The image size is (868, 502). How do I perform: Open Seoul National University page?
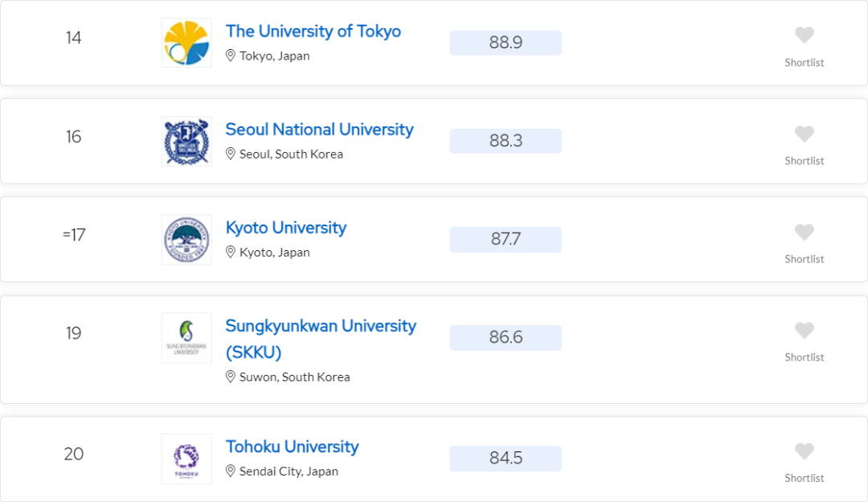319,130
